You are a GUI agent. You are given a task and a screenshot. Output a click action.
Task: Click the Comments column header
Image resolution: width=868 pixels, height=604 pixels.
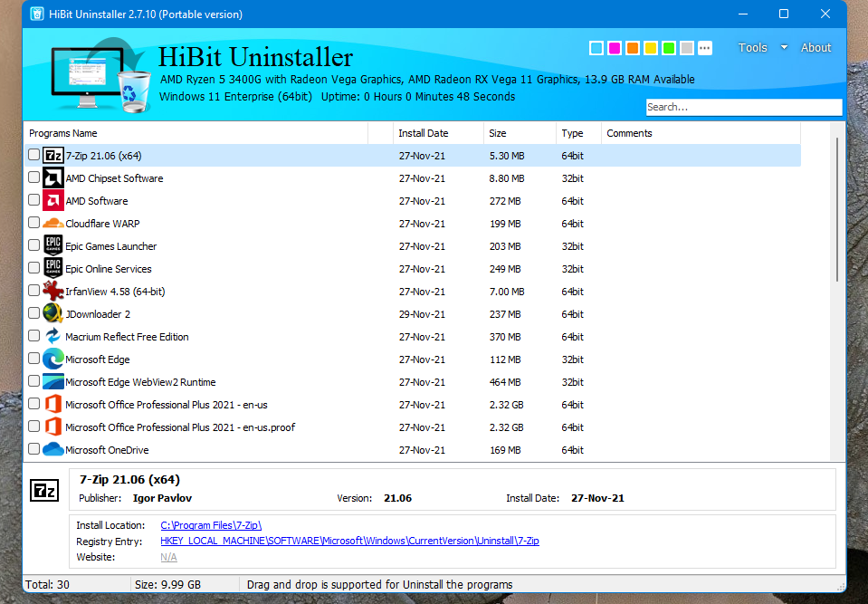pos(701,133)
